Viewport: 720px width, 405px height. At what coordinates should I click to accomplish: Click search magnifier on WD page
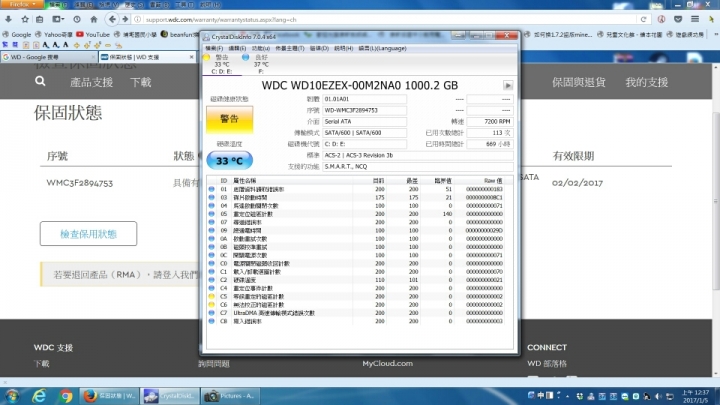40,81
